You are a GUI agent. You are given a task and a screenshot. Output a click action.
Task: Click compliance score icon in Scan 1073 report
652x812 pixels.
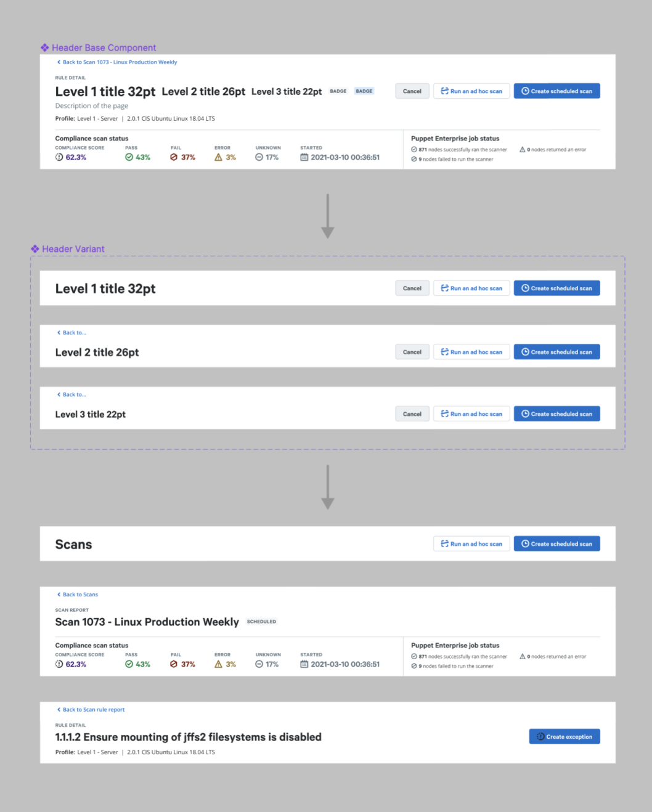59,664
